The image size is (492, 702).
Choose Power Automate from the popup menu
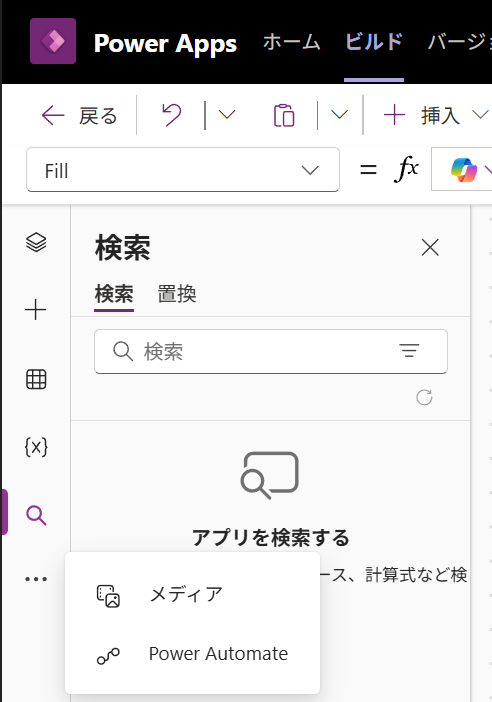193,654
